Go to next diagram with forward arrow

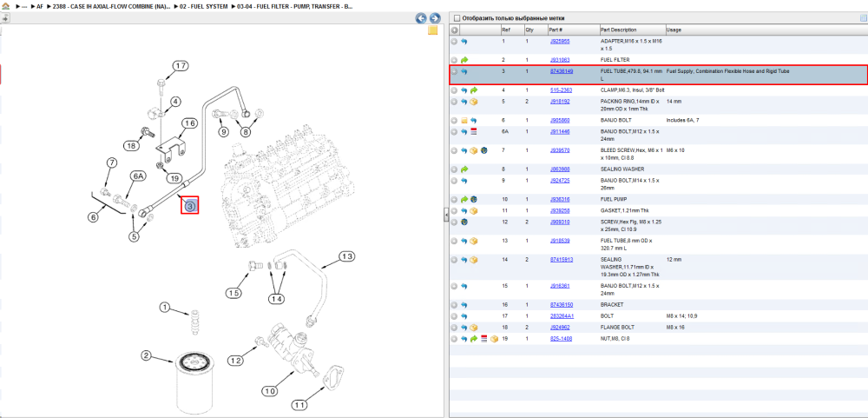click(x=435, y=18)
